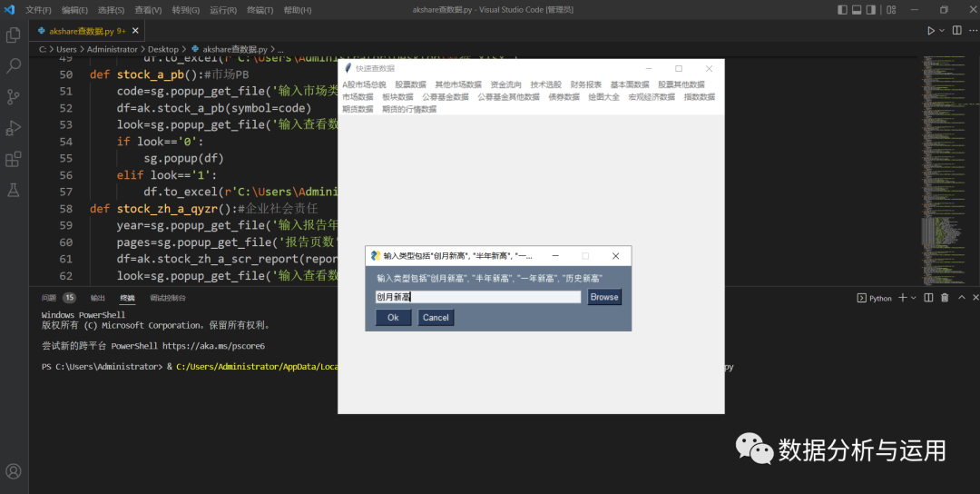The width and height of the screenshot is (980, 494).
Task: Open the 基本面数据 menu
Action: [630, 84]
